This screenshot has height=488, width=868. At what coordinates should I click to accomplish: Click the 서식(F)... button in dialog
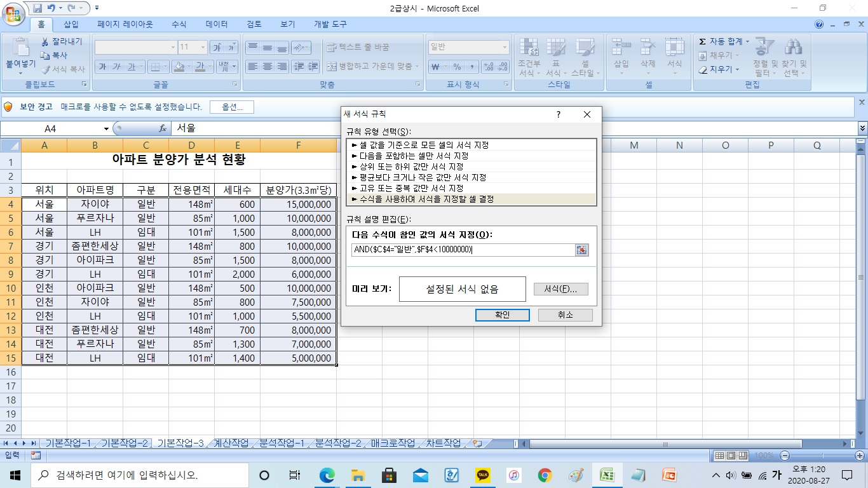click(x=560, y=289)
